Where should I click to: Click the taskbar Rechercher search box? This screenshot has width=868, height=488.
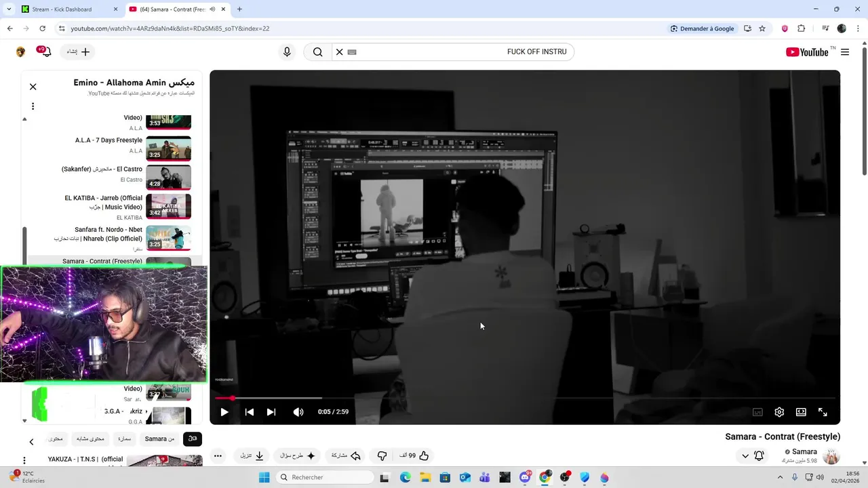[x=325, y=477]
